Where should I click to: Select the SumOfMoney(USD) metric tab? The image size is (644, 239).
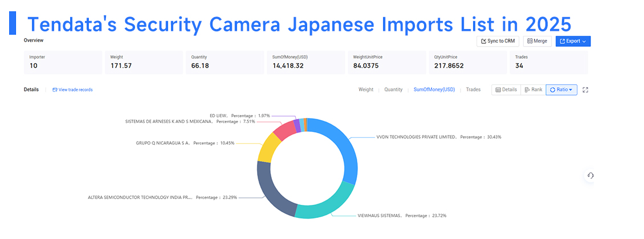[434, 89]
